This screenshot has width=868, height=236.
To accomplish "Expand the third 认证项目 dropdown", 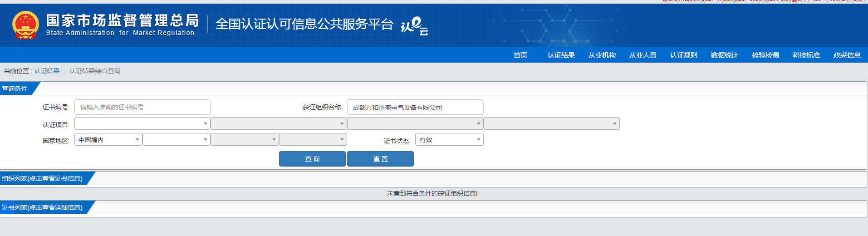I will 415,123.
